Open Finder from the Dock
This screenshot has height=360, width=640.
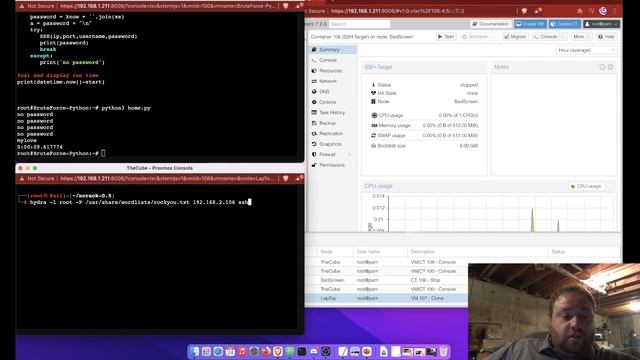tap(194, 351)
